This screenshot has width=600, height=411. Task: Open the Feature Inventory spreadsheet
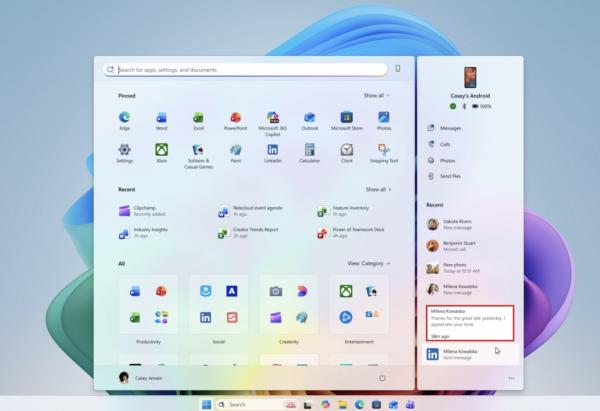[x=344, y=211]
